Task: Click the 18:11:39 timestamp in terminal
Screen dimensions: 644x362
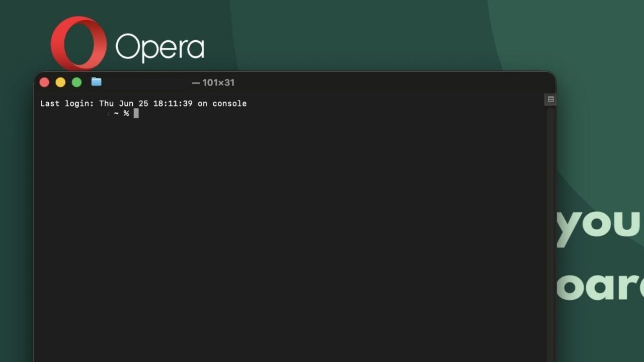Action: pyautogui.click(x=173, y=104)
